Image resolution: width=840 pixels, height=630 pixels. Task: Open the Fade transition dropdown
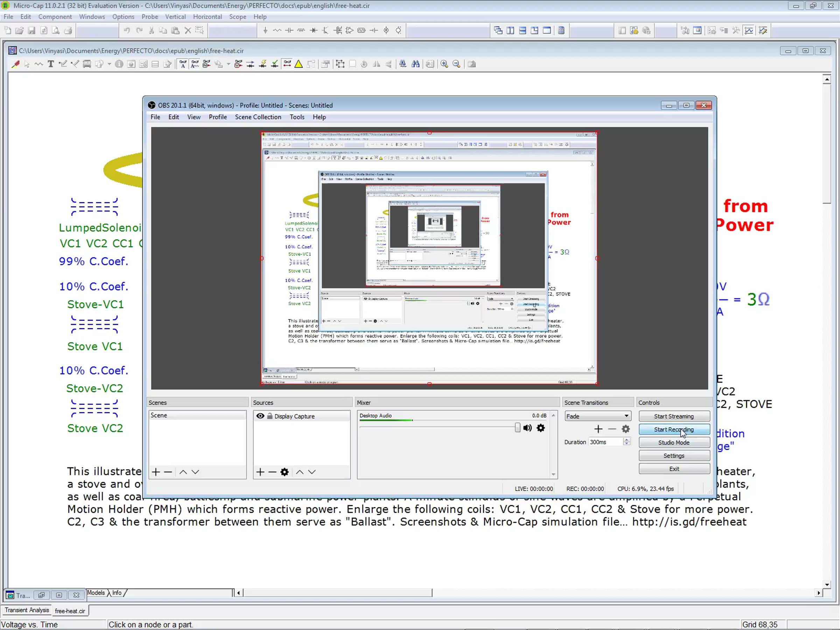pyautogui.click(x=597, y=416)
